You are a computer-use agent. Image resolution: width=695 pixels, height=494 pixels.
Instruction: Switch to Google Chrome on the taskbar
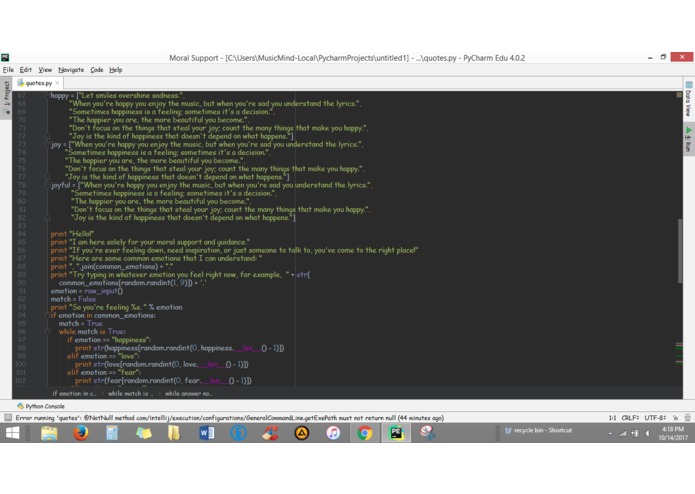[364, 433]
